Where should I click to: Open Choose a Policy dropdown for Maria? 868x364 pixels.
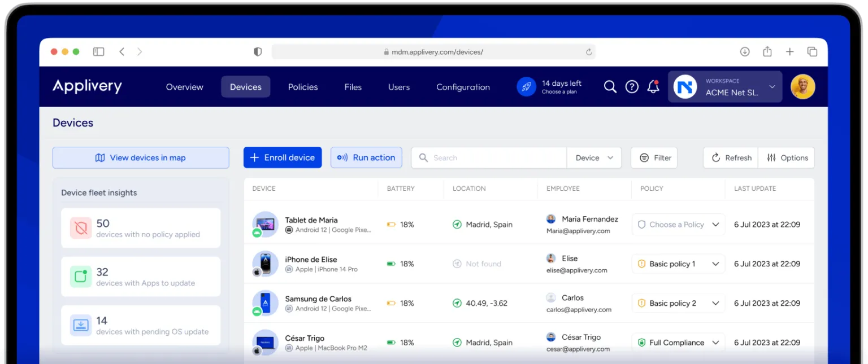click(678, 225)
